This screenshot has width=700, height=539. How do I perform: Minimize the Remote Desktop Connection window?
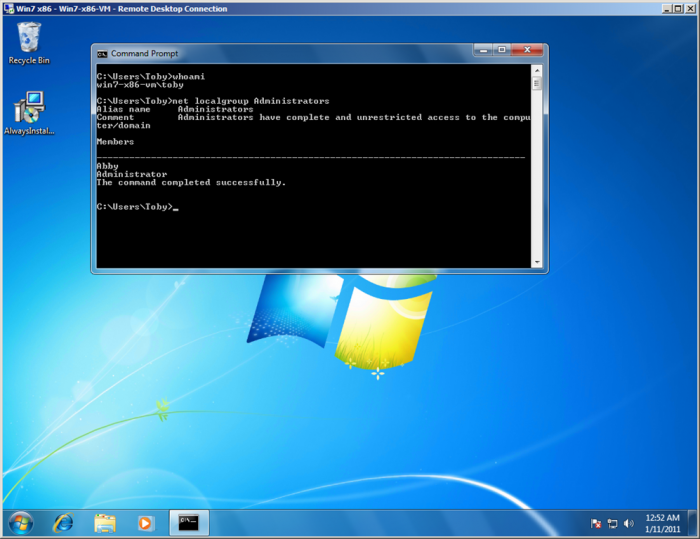(667, 8)
